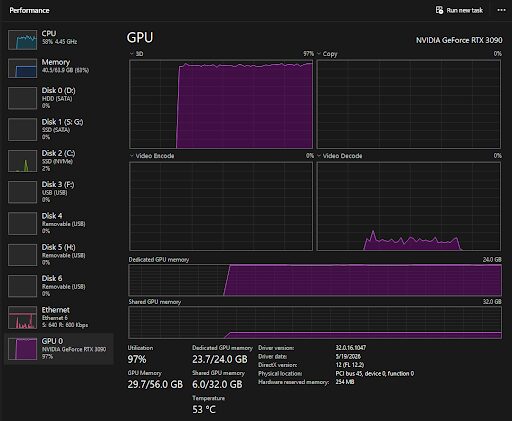Select Disk 0 (D:) HDD entry
Image resolution: width=512 pixels, height=421 pixels.
(59, 98)
